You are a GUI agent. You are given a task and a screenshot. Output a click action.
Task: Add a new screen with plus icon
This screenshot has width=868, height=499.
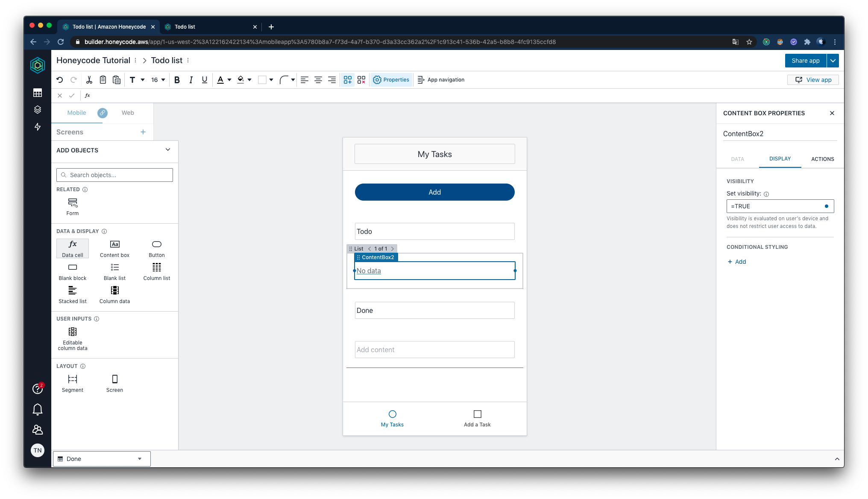143,132
